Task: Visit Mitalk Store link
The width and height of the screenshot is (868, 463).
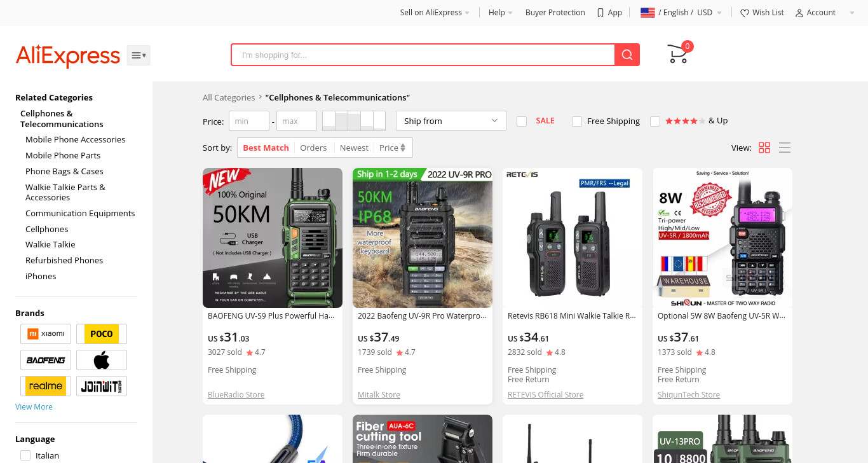Action: click(379, 394)
